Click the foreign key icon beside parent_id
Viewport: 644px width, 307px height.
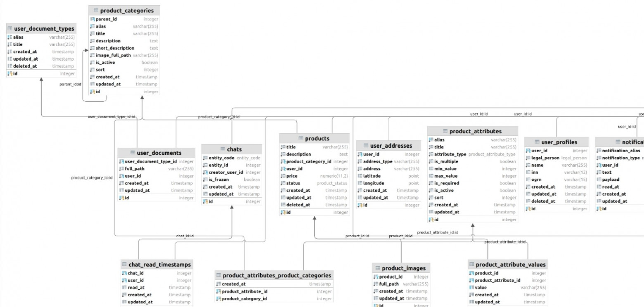(x=92, y=19)
